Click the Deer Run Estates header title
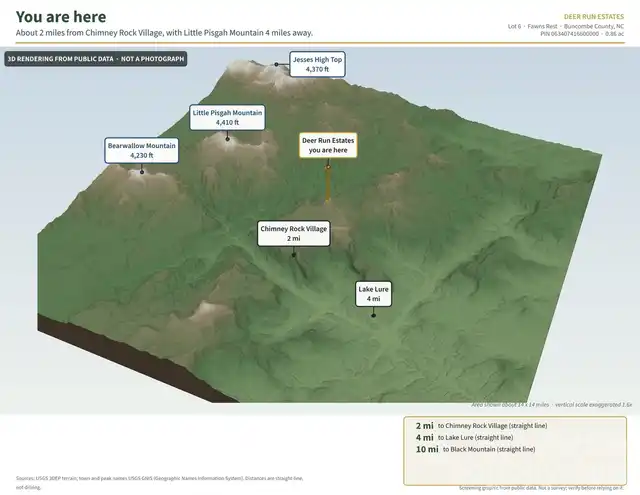 click(x=593, y=17)
